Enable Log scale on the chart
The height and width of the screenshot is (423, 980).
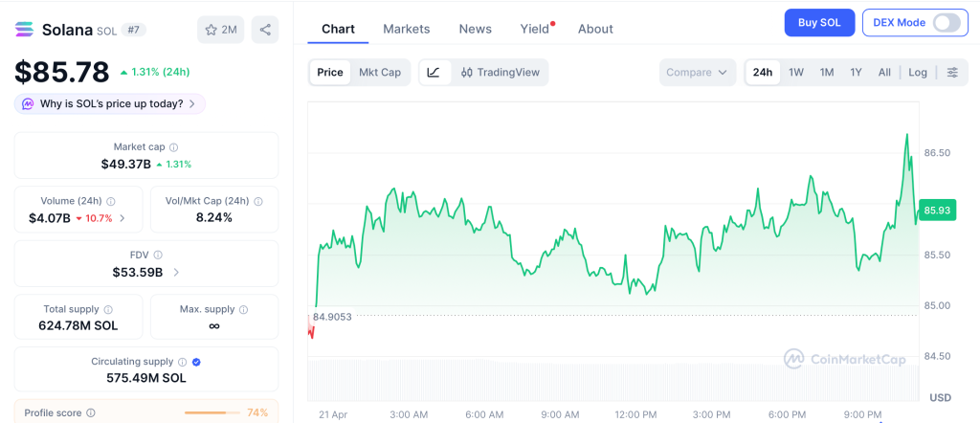click(918, 73)
